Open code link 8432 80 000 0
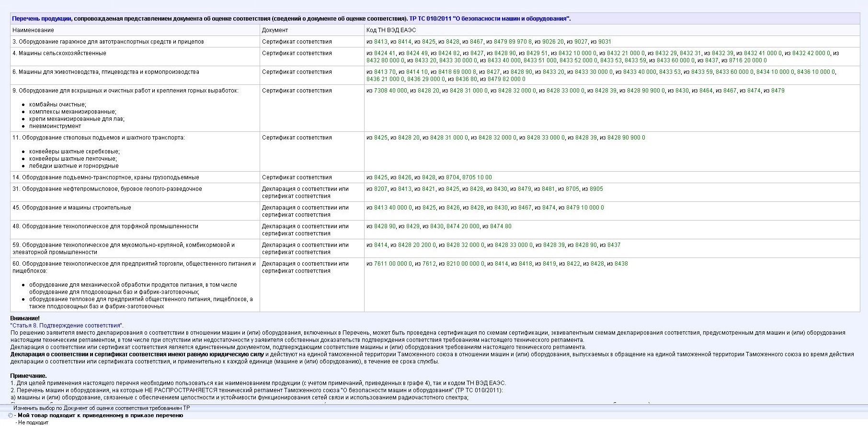868x444 pixels. 386,60
